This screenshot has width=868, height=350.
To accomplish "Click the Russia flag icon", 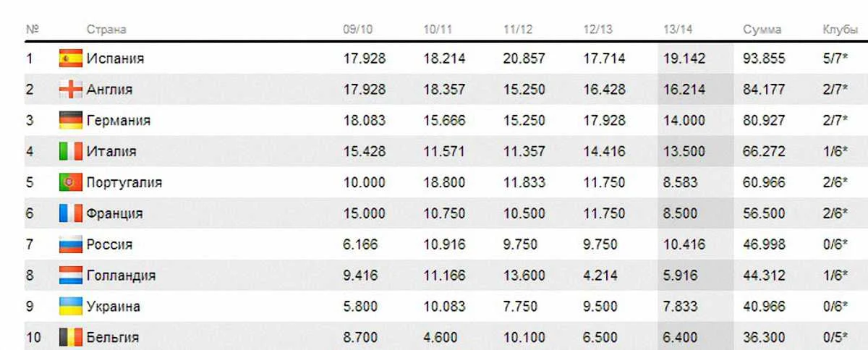I will click(x=71, y=244).
